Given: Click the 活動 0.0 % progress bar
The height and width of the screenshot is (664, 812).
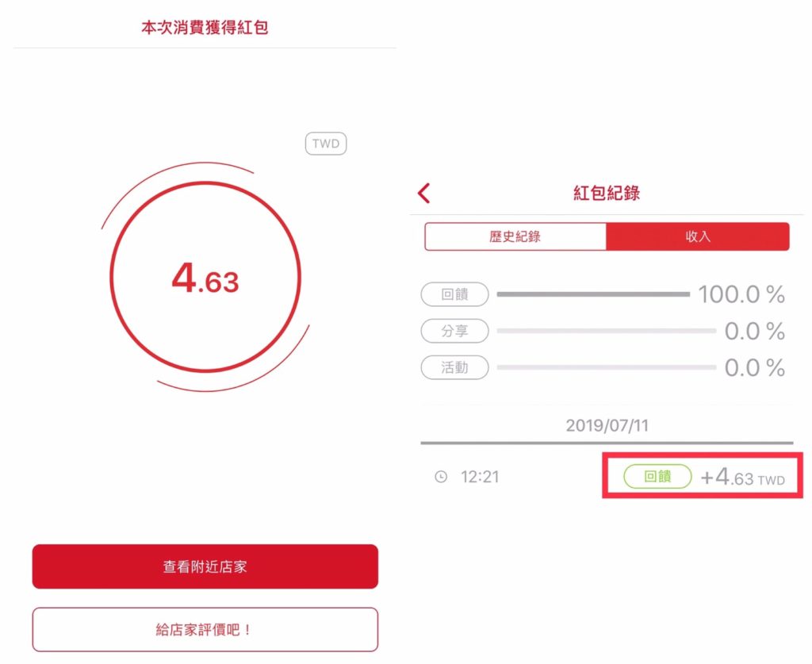Looking at the screenshot, I should pyautogui.click(x=607, y=368).
